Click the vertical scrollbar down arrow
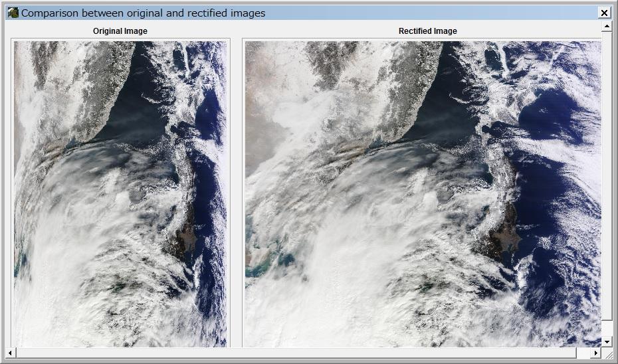This screenshot has width=618, height=364. 607,341
